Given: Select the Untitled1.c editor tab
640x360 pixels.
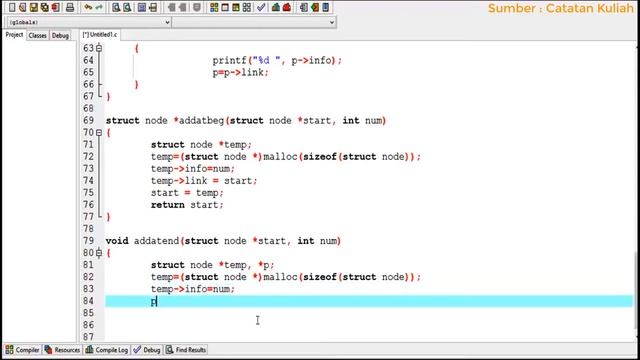Looking at the screenshot, I should click(x=100, y=35).
